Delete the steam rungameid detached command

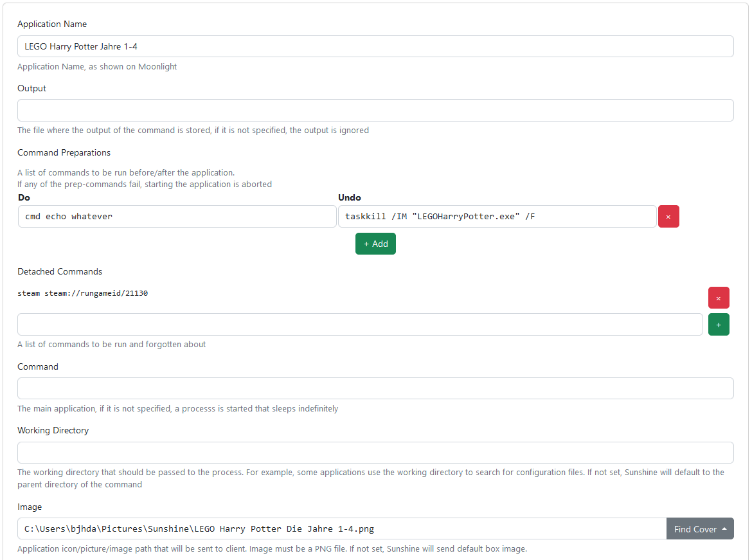[719, 298]
